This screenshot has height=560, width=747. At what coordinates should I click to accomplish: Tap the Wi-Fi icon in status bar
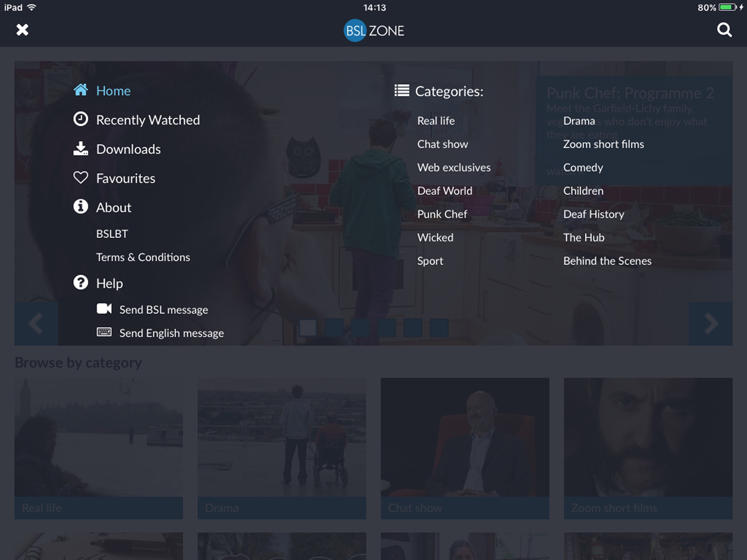pos(31,7)
